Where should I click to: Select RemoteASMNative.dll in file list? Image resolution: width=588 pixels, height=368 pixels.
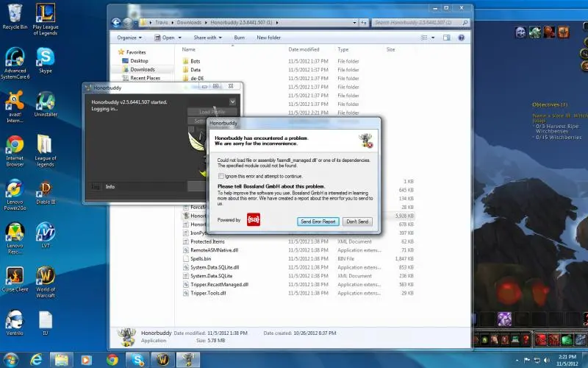click(x=298, y=250)
